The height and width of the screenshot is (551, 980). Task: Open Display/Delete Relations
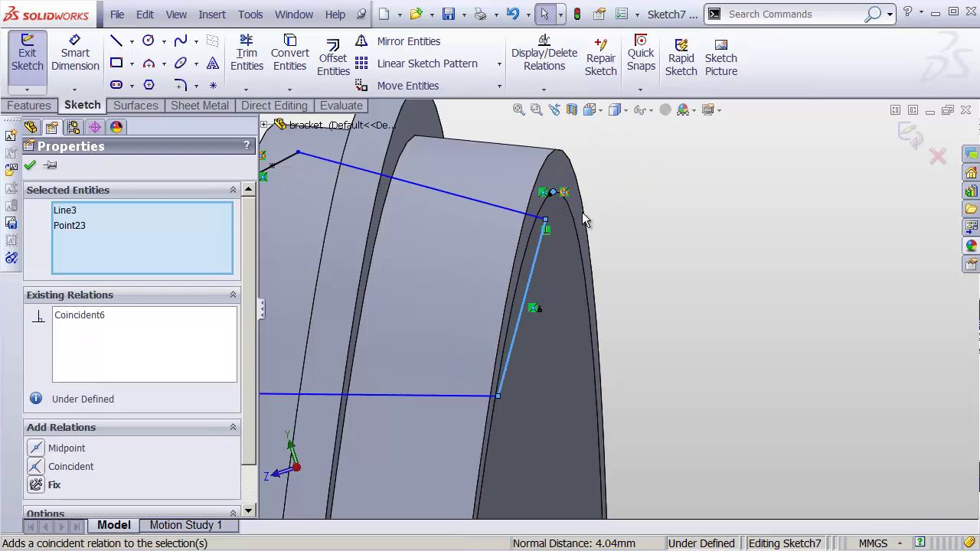(544, 53)
